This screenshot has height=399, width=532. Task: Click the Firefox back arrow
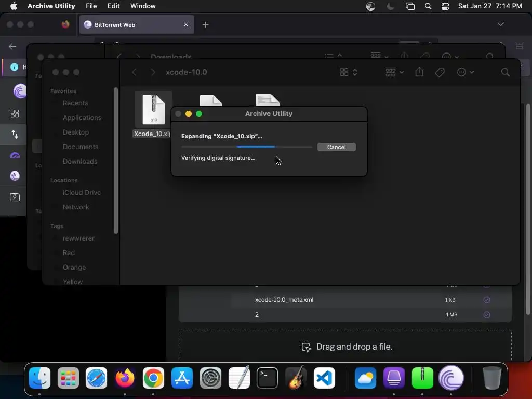tap(12, 46)
